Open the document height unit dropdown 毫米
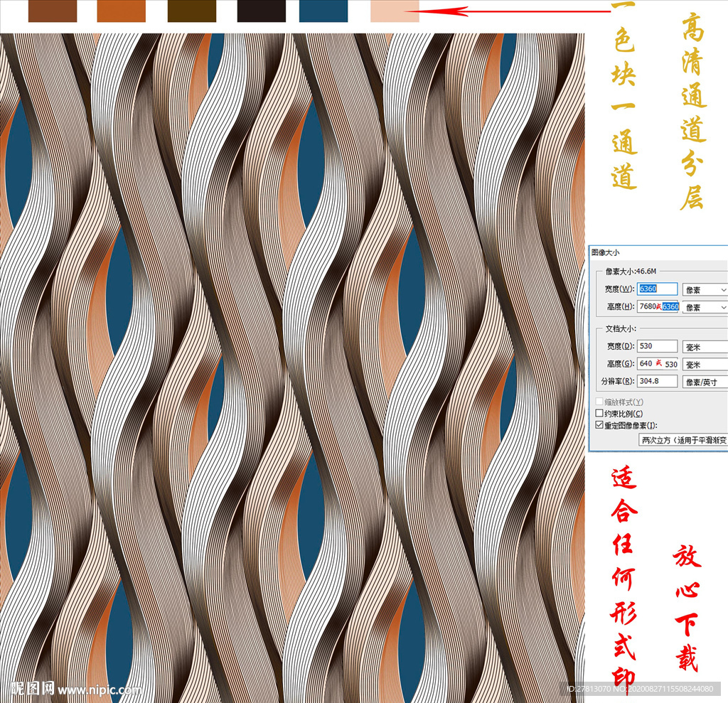The image size is (728, 703). point(705,365)
